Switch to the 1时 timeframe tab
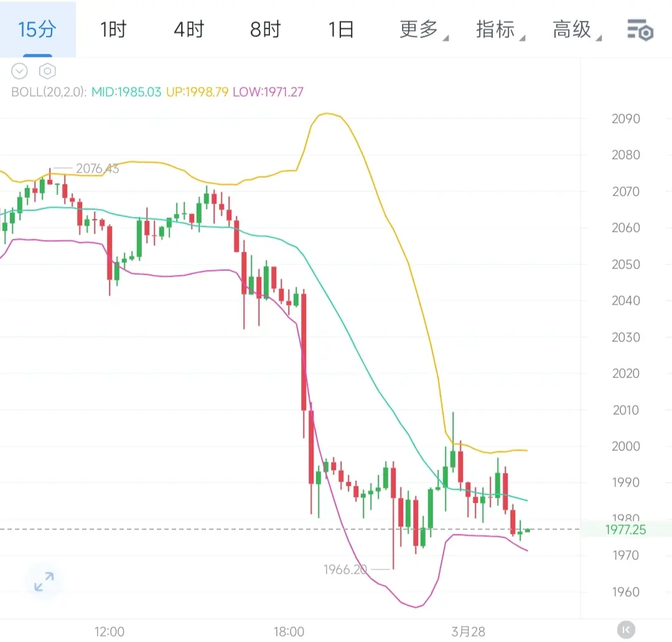Screen dimensions: 672x642 click(x=113, y=30)
